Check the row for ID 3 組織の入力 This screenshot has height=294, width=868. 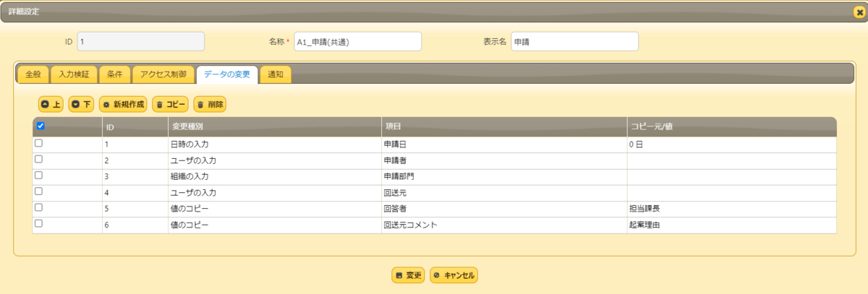pyautogui.click(x=39, y=175)
